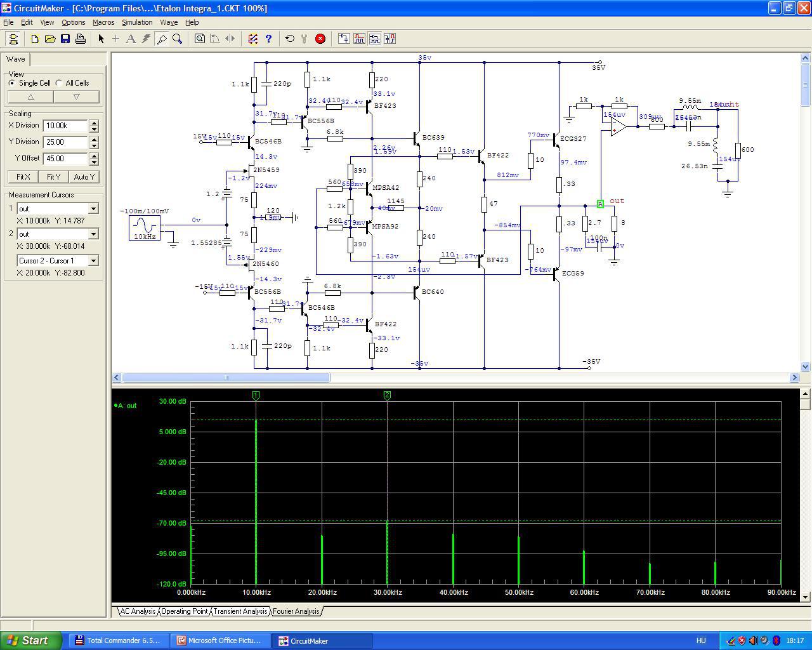Switch to the Transient Analysis tab
The height and width of the screenshot is (650, 812).
pos(240,611)
